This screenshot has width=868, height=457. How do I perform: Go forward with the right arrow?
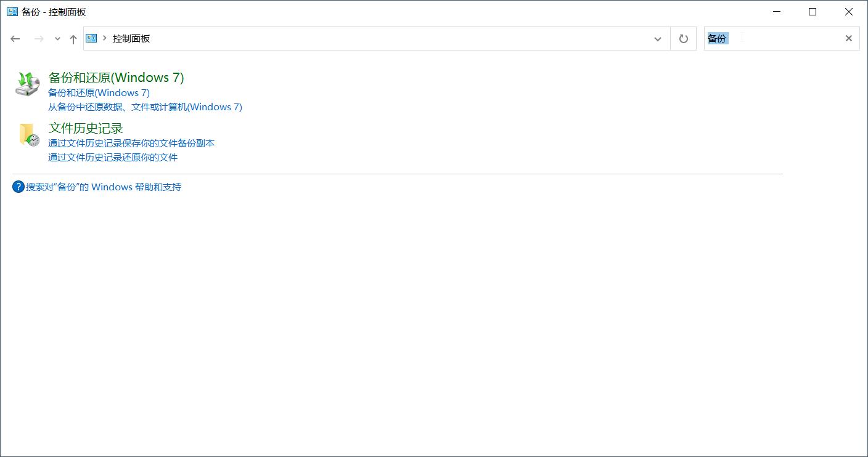[39, 39]
